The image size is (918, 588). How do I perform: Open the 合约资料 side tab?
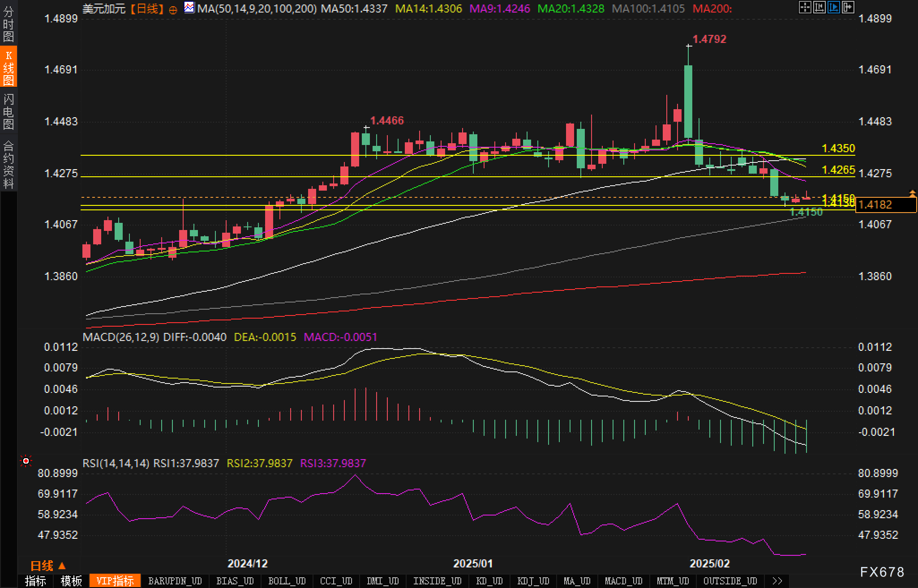[8, 164]
